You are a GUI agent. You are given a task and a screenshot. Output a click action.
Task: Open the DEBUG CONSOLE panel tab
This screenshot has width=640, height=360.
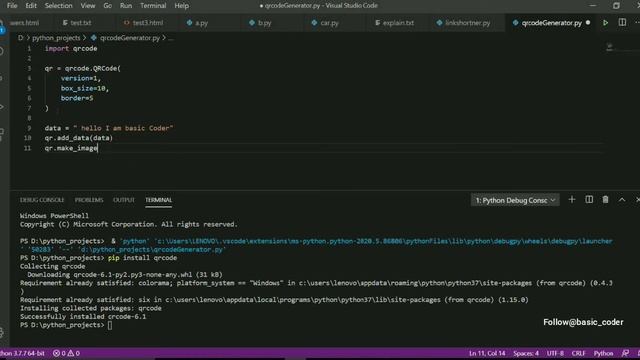coord(42,200)
